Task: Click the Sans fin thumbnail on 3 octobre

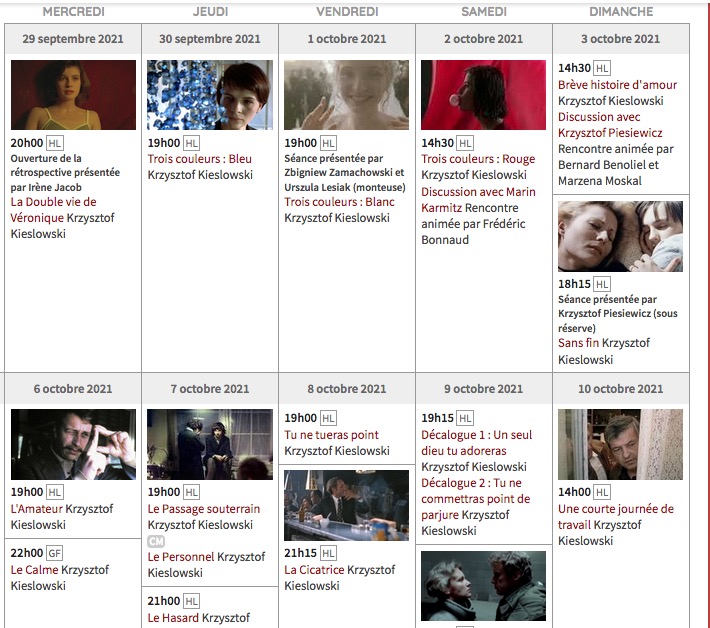Action: coord(620,236)
